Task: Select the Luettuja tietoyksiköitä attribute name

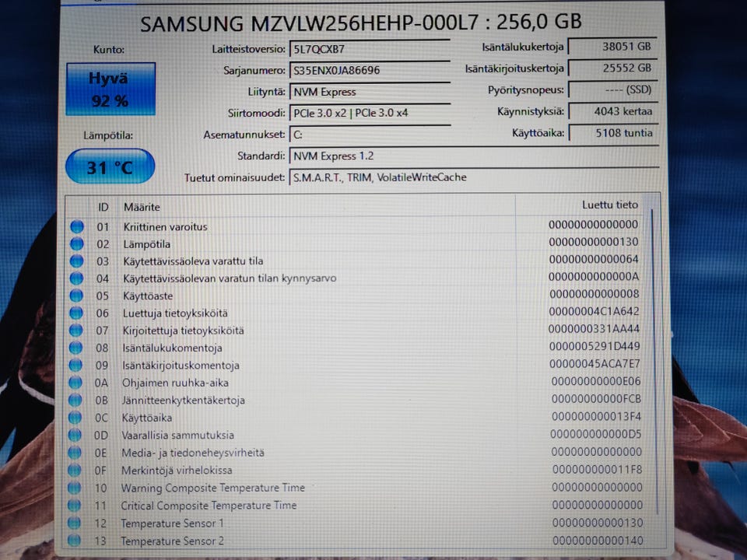Action: tap(175, 313)
